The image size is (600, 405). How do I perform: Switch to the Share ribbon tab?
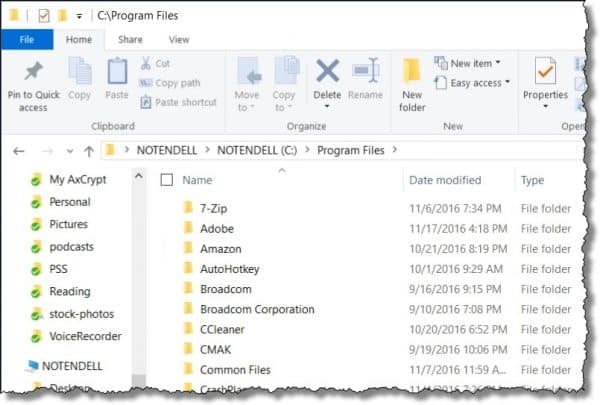point(130,39)
